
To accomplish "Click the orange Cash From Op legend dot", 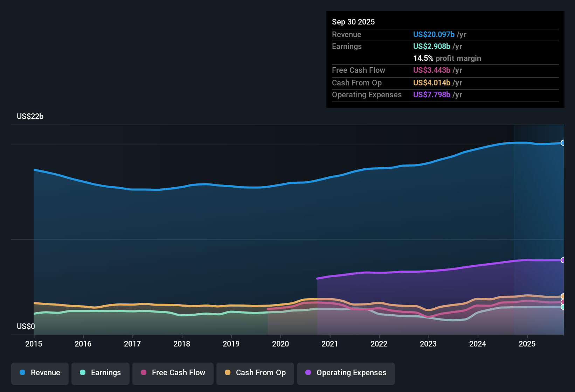I will pyautogui.click(x=228, y=373).
